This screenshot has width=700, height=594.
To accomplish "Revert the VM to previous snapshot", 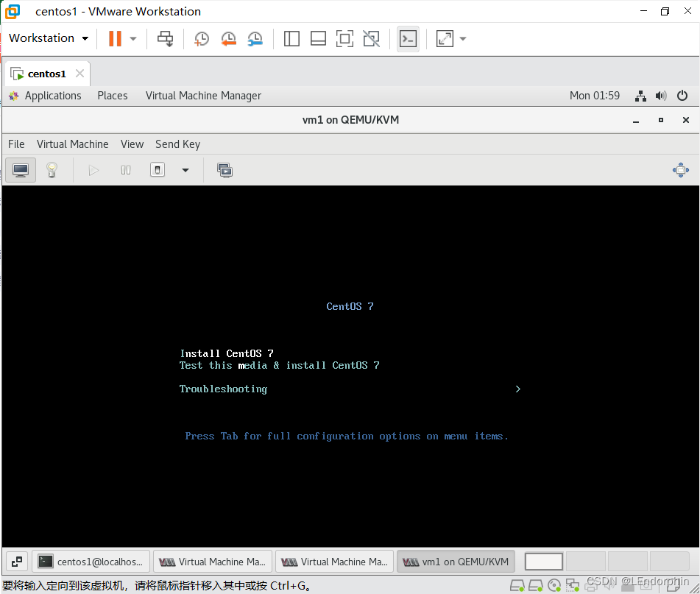I will [228, 39].
